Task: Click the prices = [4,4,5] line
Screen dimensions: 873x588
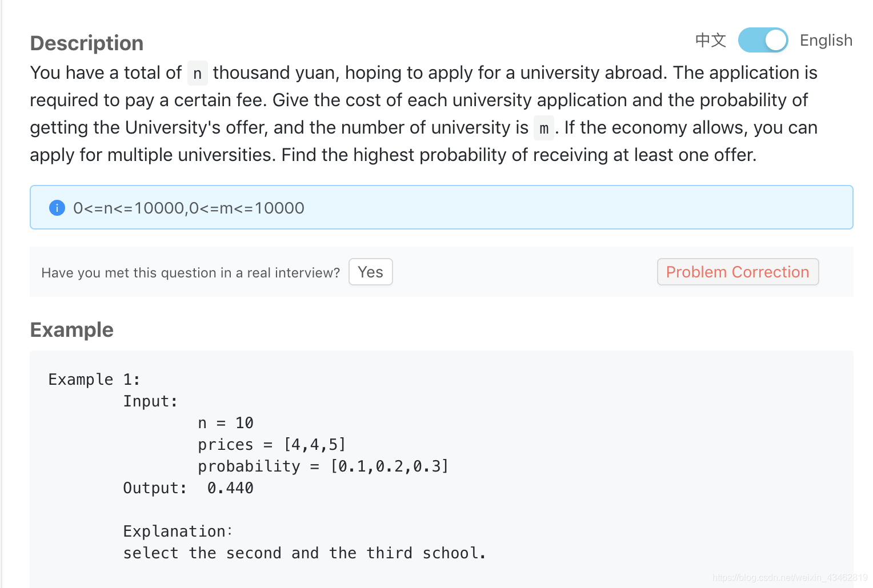Action: point(272,445)
